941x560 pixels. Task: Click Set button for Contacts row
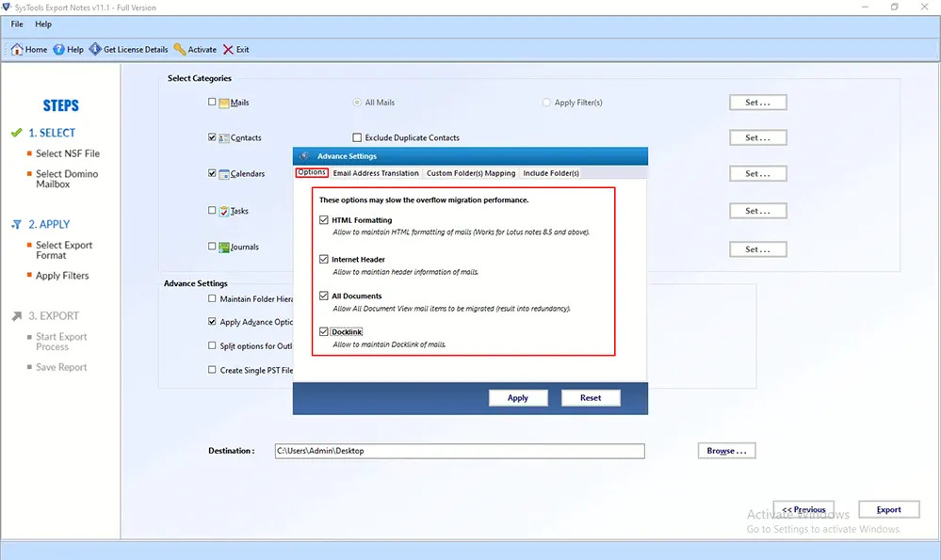coord(758,138)
